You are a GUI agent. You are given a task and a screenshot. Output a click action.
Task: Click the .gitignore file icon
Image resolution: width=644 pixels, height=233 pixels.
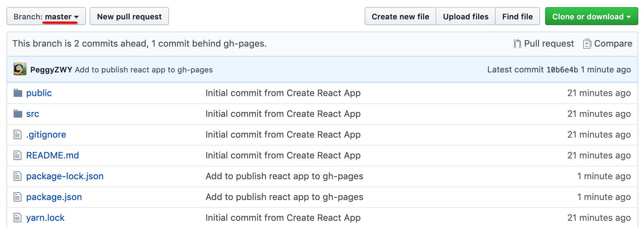(18, 135)
